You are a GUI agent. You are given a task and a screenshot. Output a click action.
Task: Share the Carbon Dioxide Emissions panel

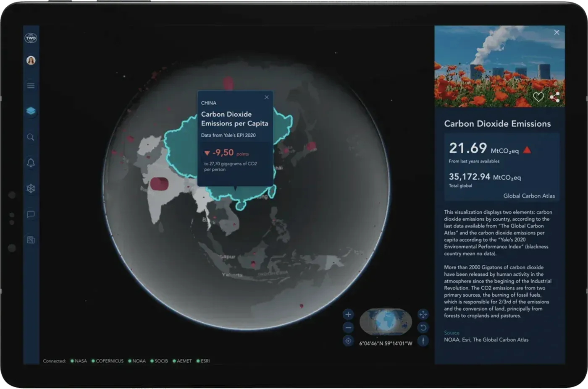click(554, 97)
